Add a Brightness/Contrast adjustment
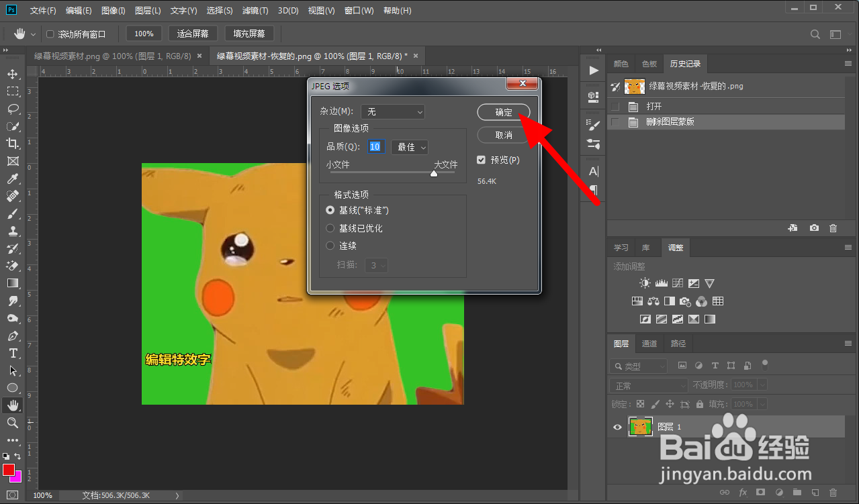Screen dimensions: 859x504 pos(645,283)
